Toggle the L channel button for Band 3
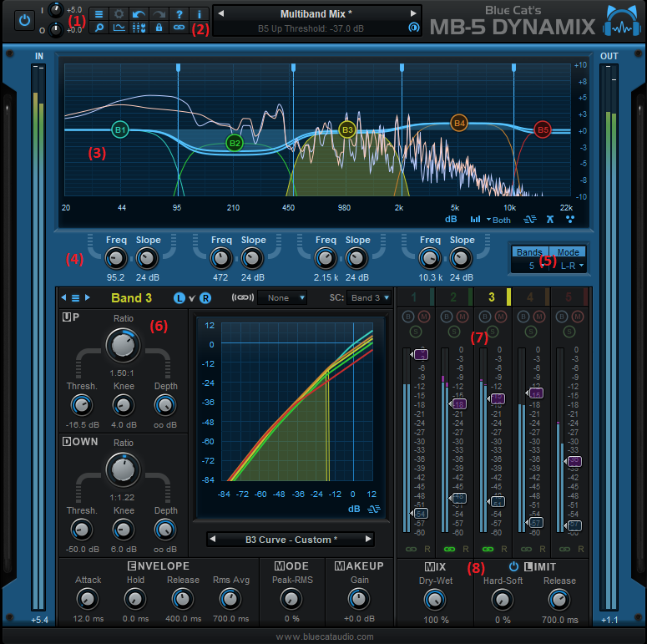 tap(179, 298)
